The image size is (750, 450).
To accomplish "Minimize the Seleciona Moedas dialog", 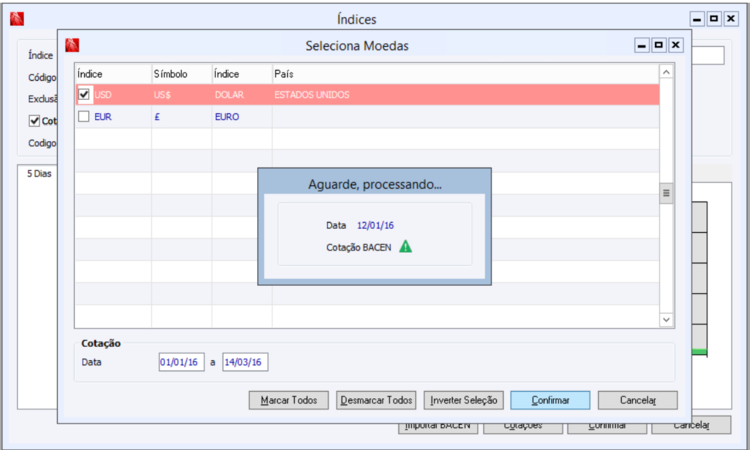I will tap(642, 45).
